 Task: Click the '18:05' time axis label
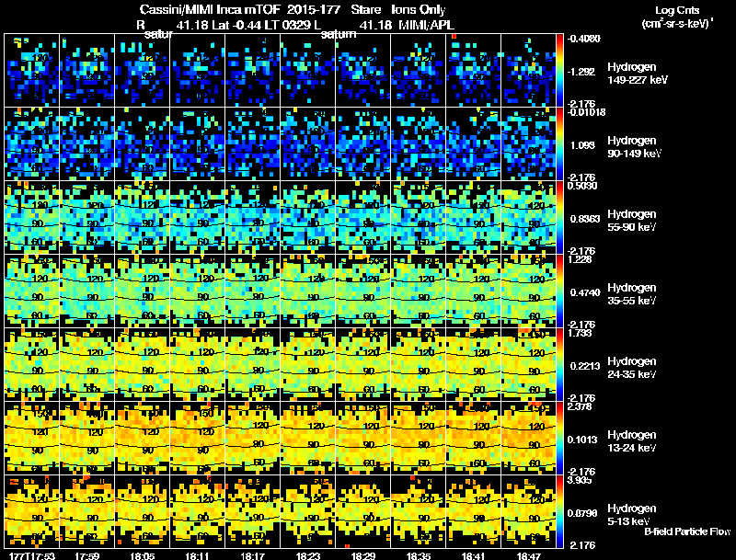click(143, 555)
